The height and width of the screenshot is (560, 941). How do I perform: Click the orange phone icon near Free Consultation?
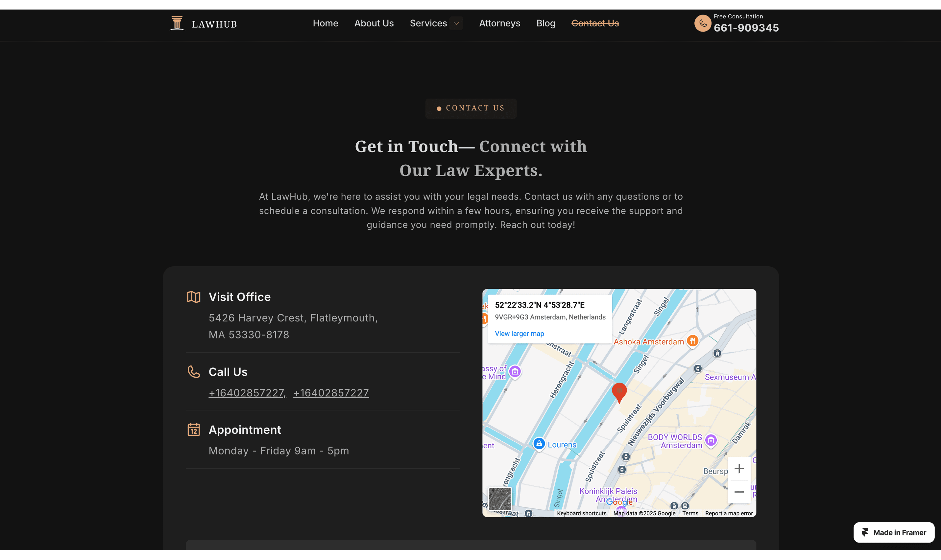tap(702, 23)
